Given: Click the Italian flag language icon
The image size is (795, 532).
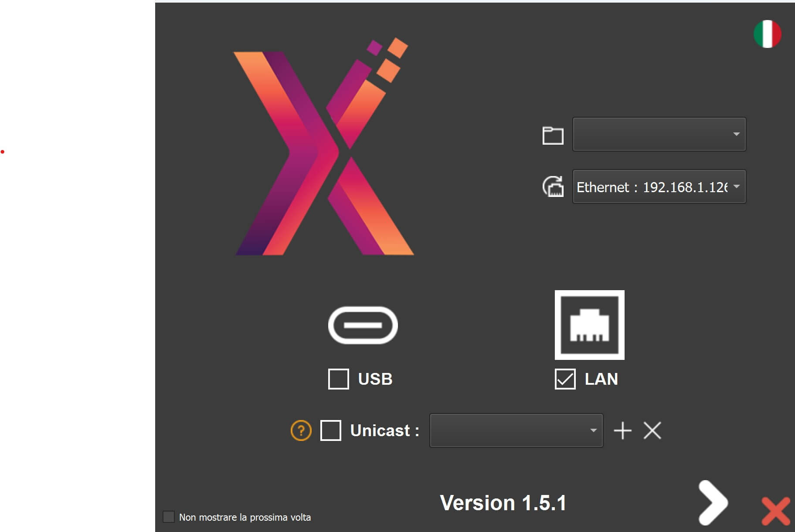Looking at the screenshot, I should point(767,34).
